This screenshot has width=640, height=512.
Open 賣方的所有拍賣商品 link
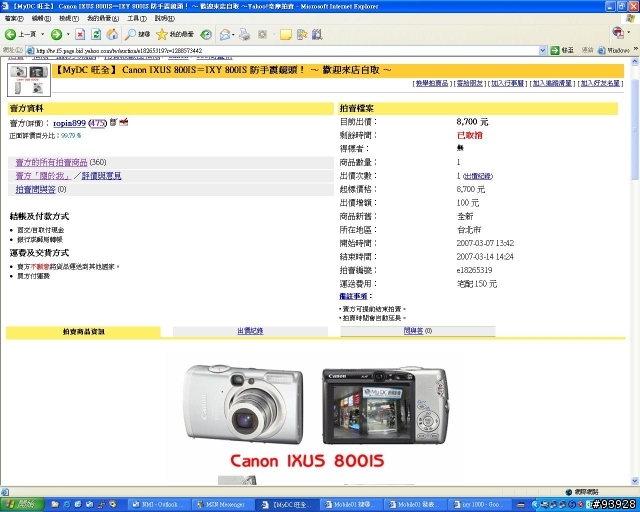coord(51,163)
